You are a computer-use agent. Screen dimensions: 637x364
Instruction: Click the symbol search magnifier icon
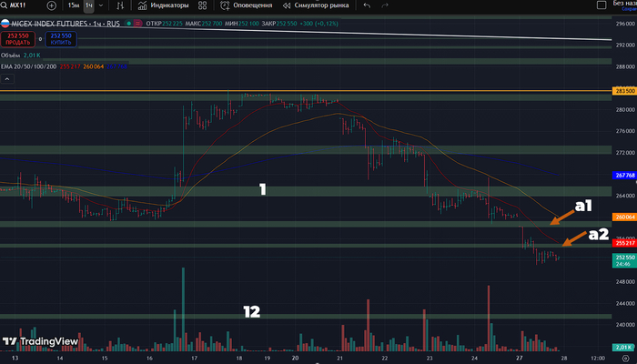pos(6,5)
